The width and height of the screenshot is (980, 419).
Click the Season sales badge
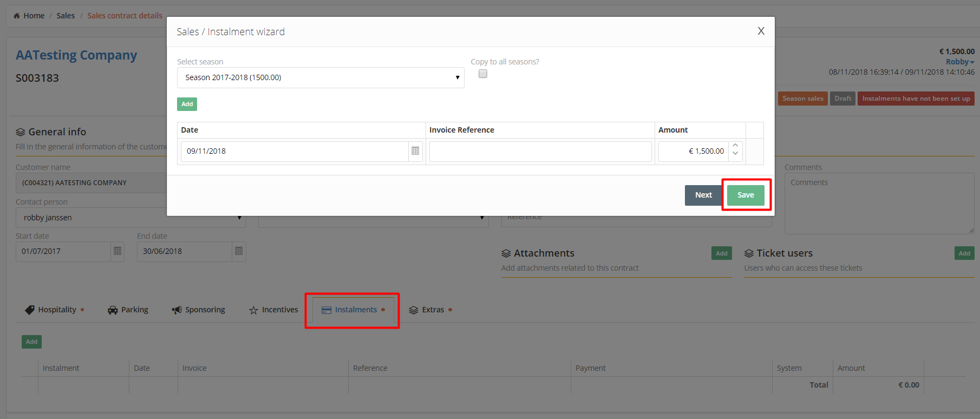coord(803,99)
